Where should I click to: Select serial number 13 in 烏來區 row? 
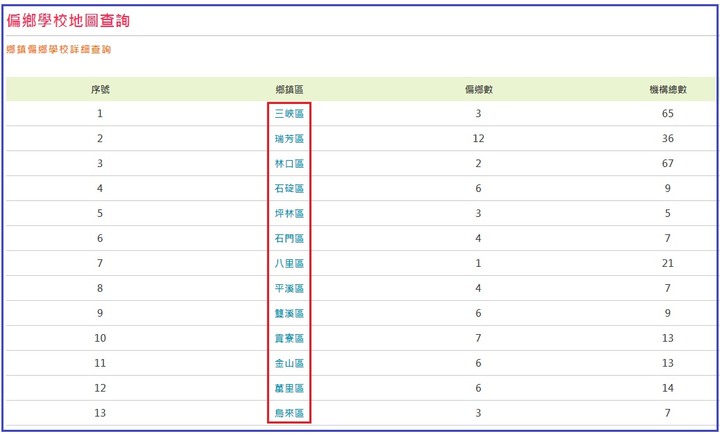100,413
